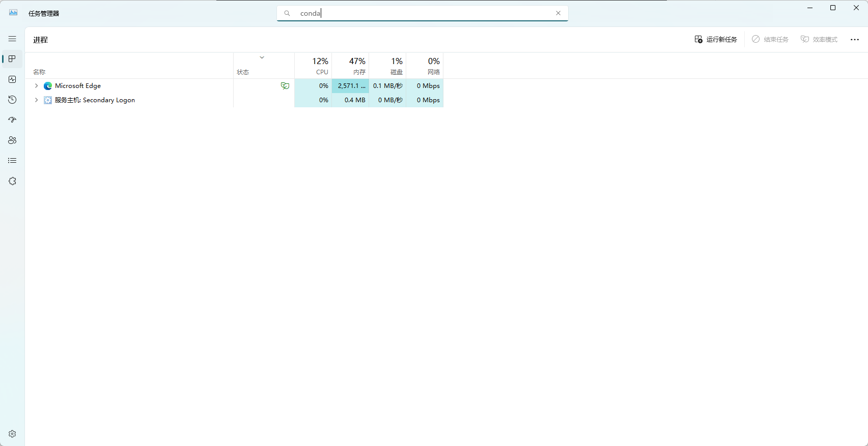Click Edge network value 0 Mbps
This screenshot has height=446, width=868.
pyautogui.click(x=425, y=86)
